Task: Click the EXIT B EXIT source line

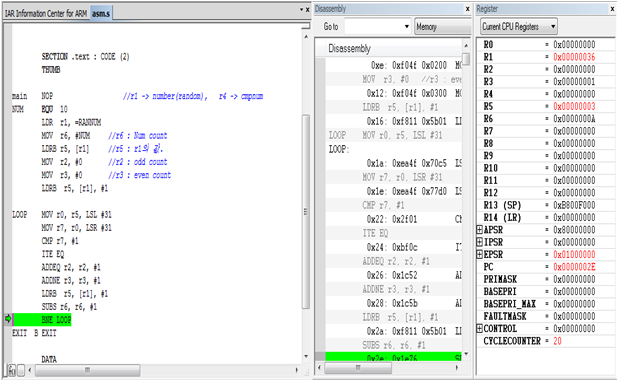Action: coord(34,333)
